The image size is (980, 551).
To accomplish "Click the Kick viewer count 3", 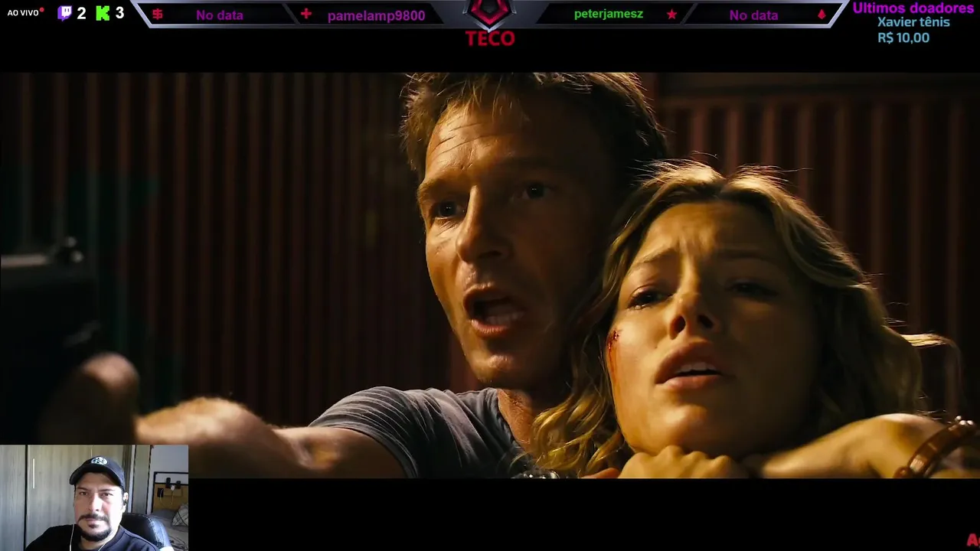I will tap(119, 13).
